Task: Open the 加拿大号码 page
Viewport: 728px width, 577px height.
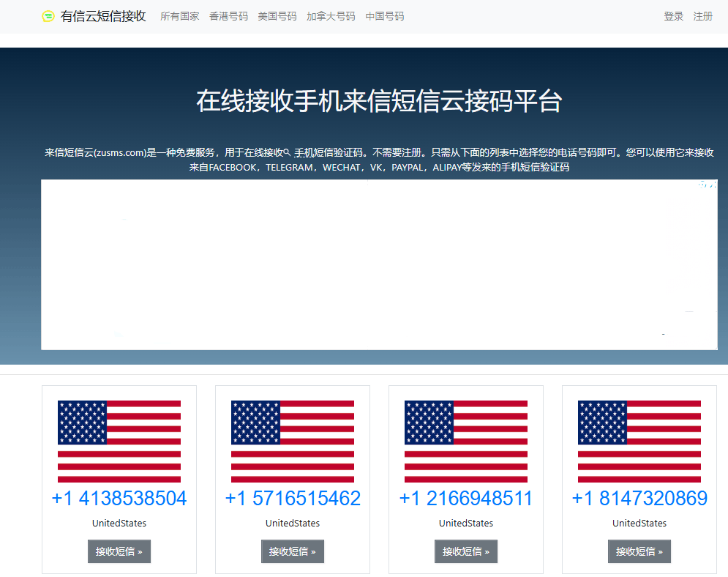Action: (331, 16)
